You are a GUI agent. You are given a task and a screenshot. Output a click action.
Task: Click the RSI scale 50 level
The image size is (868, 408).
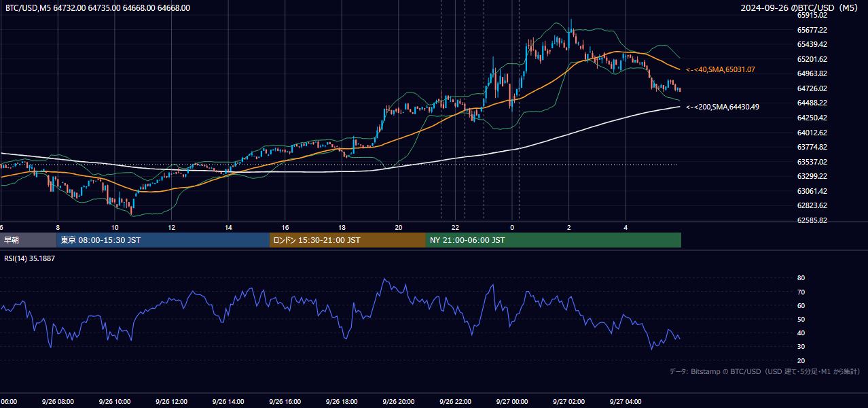[x=801, y=319]
